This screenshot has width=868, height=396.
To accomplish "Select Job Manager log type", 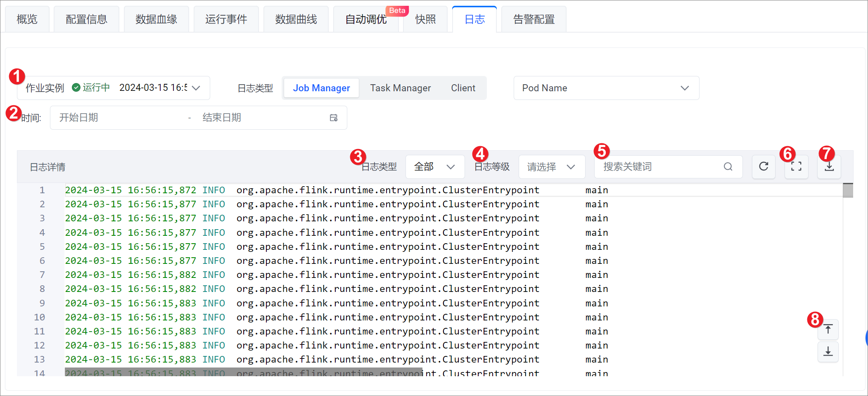I will click(x=321, y=88).
